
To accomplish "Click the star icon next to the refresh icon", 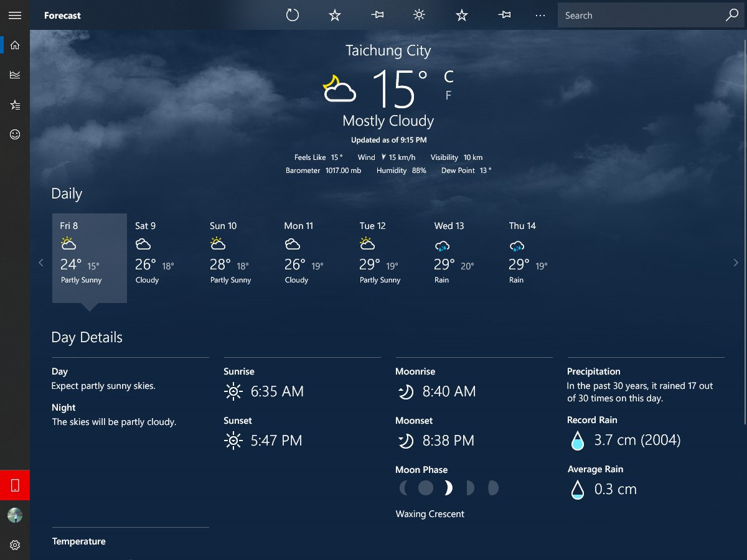I will (335, 15).
